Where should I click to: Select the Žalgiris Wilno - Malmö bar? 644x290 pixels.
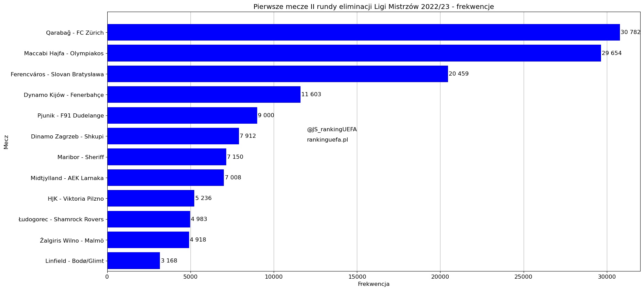pyautogui.click(x=148, y=240)
